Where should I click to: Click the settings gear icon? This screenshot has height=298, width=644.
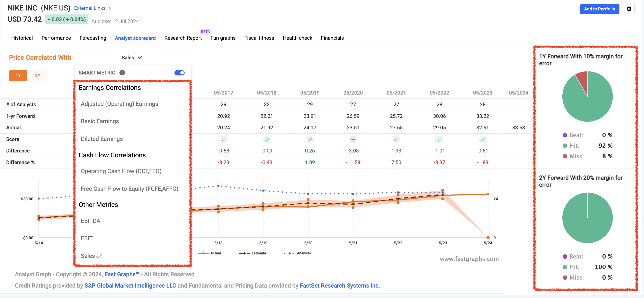point(629,9)
